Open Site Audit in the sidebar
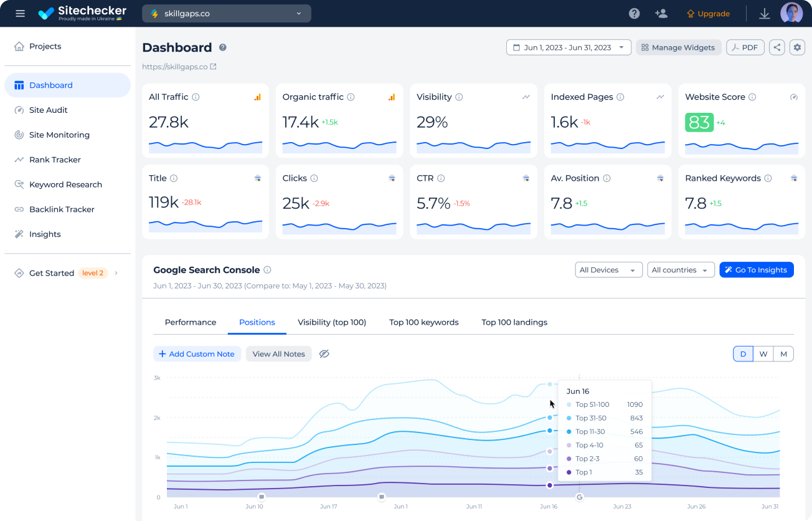Image resolution: width=812 pixels, height=521 pixels. (x=67, y=110)
